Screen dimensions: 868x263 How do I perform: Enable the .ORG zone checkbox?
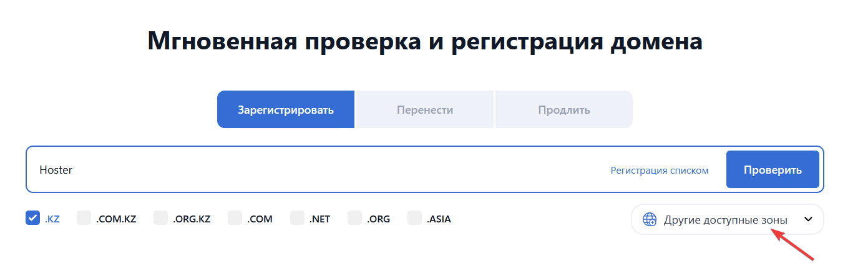point(355,218)
